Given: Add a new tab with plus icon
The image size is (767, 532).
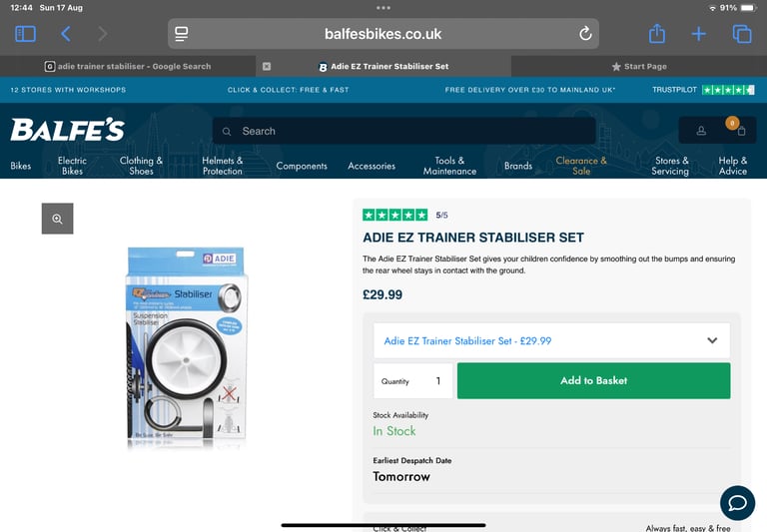Looking at the screenshot, I should (x=698, y=34).
